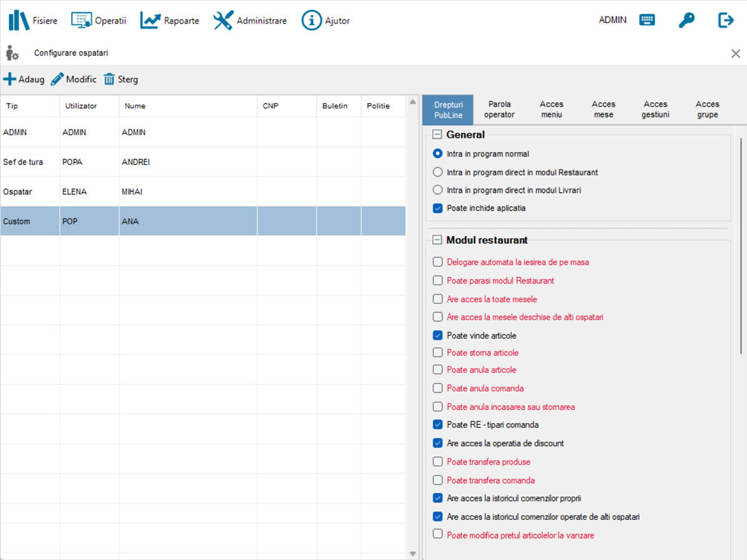Click the logout exit icon

point(726,20)
